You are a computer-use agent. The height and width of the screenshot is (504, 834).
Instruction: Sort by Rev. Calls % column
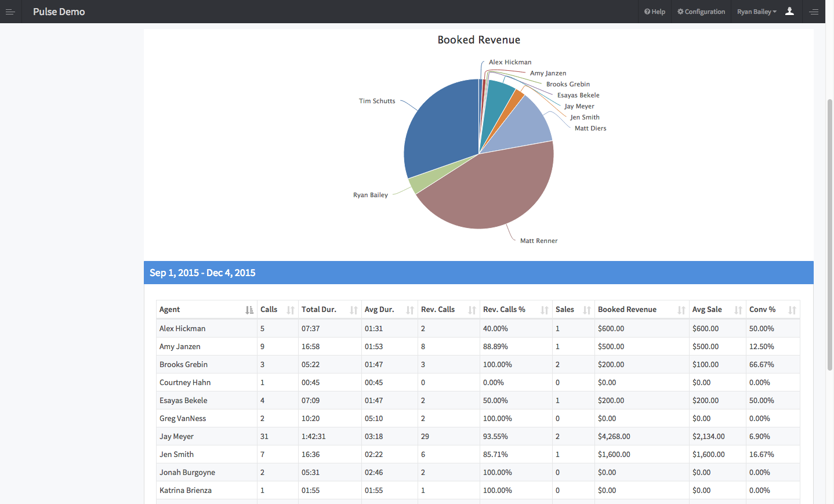click(x=544, y=310)
